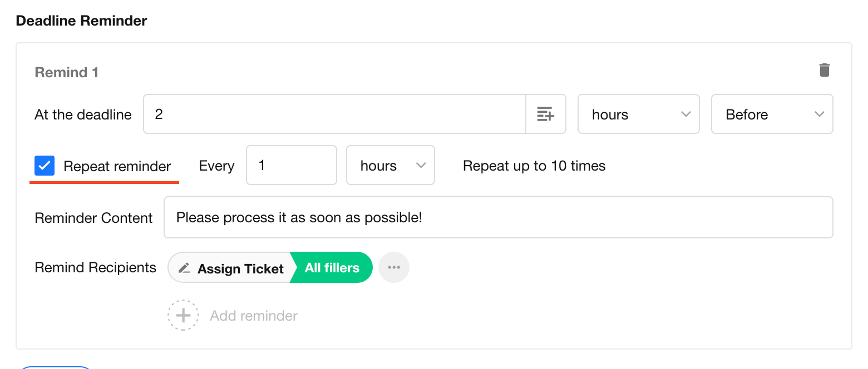Click the pencil icon in Assign Ticket
This screenshot has height=369, width=868.
pyautogui.click(x=184, y=268)
